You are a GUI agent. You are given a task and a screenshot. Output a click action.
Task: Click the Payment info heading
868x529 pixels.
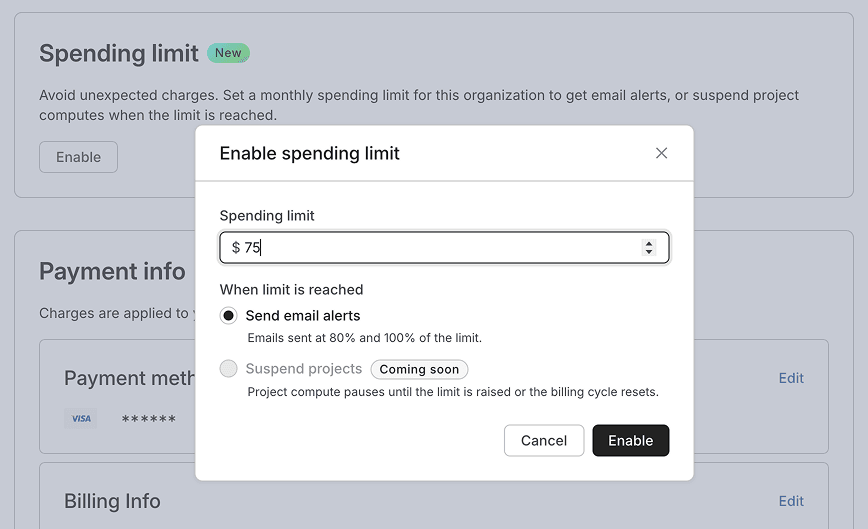(112, 271)
